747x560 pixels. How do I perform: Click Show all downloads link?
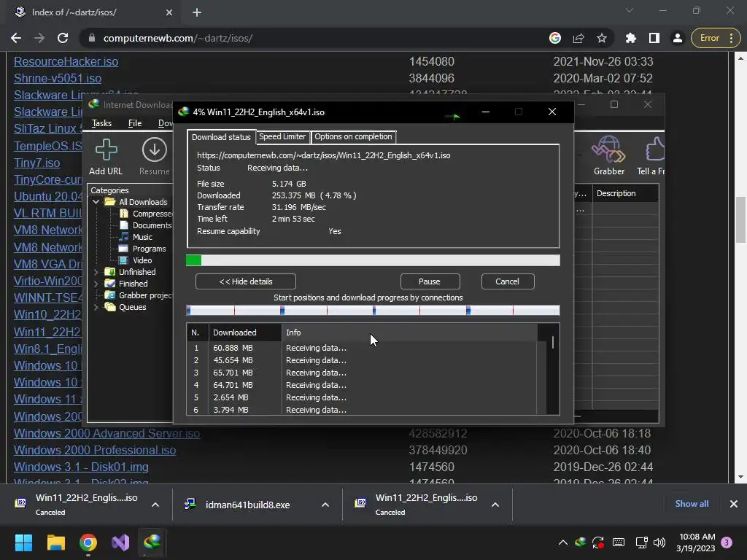point(692,504)
